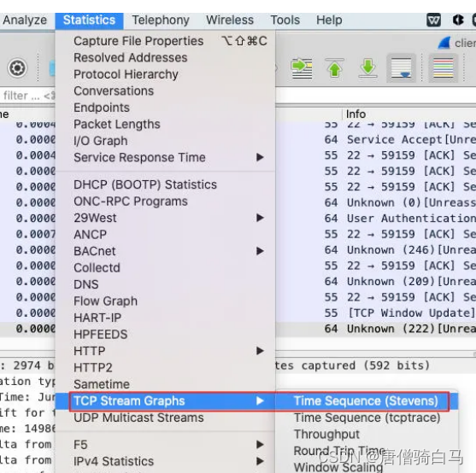Toggle auto scroll during live capture
Image resolution: width=476 pixels, height=473 pixels.
(401, 68)
